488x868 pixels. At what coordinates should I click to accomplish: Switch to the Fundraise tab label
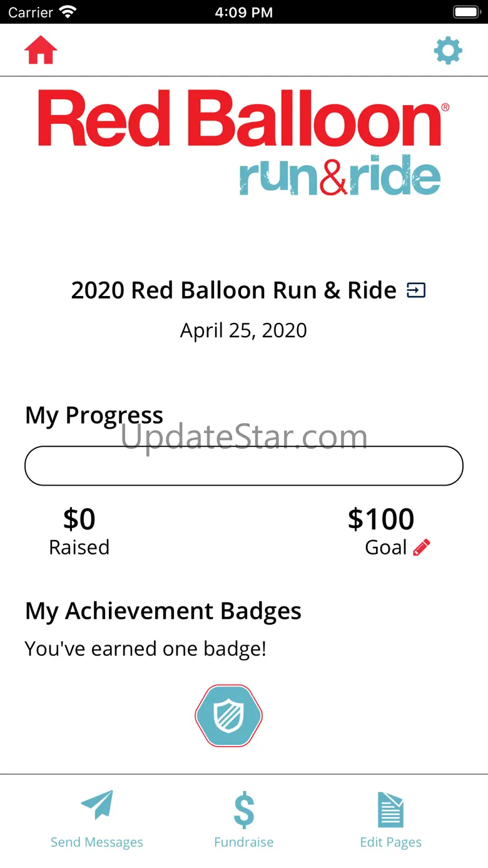point(244,842)
